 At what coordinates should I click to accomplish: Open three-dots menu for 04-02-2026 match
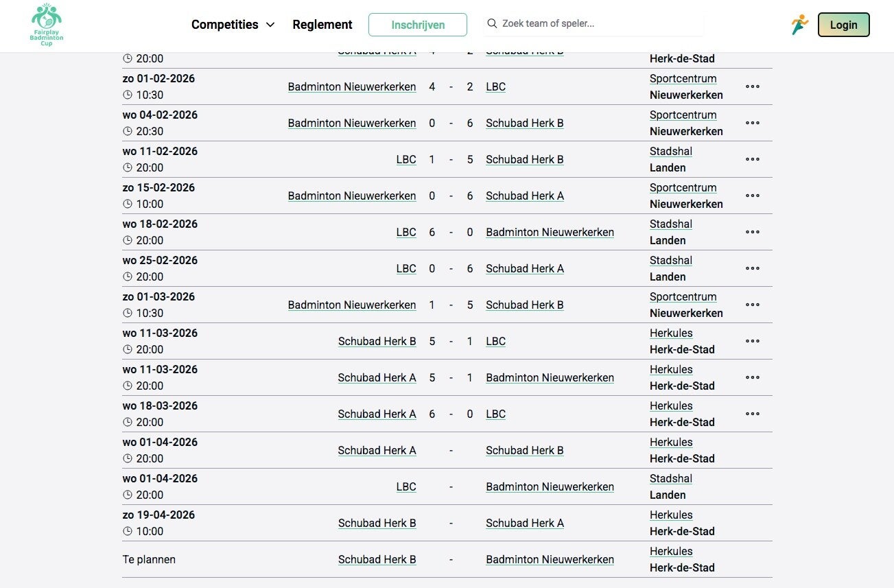tap(753, 123)
